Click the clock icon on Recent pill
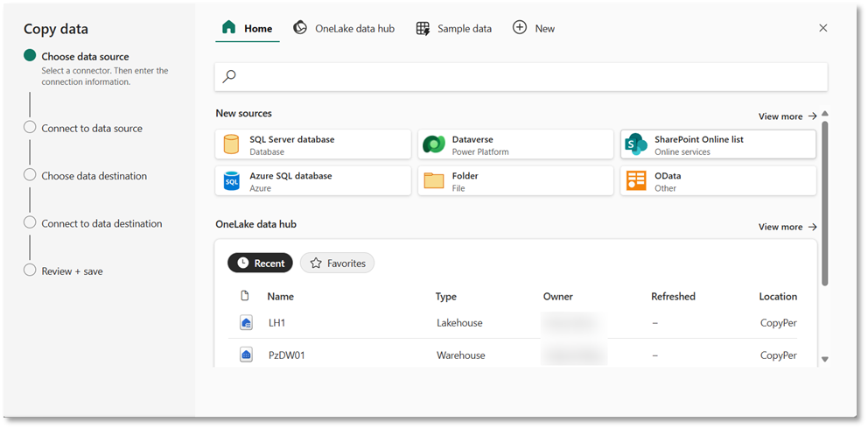This screenshot has height=429, width=868. [x=243, y=263]
